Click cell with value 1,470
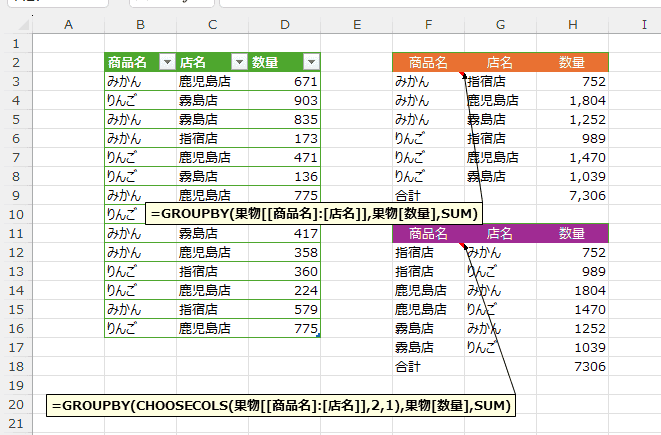This screenshot has height=435, width=661. 572,157
